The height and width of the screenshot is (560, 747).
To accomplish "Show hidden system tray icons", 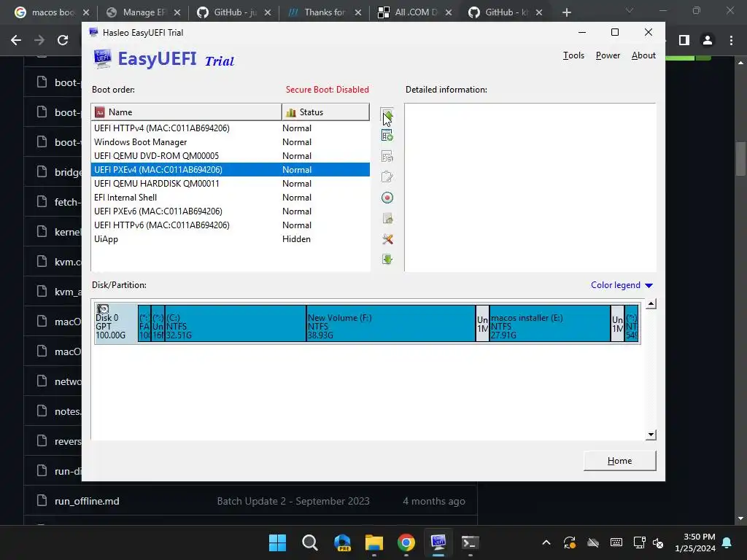I will coord(546,542).
